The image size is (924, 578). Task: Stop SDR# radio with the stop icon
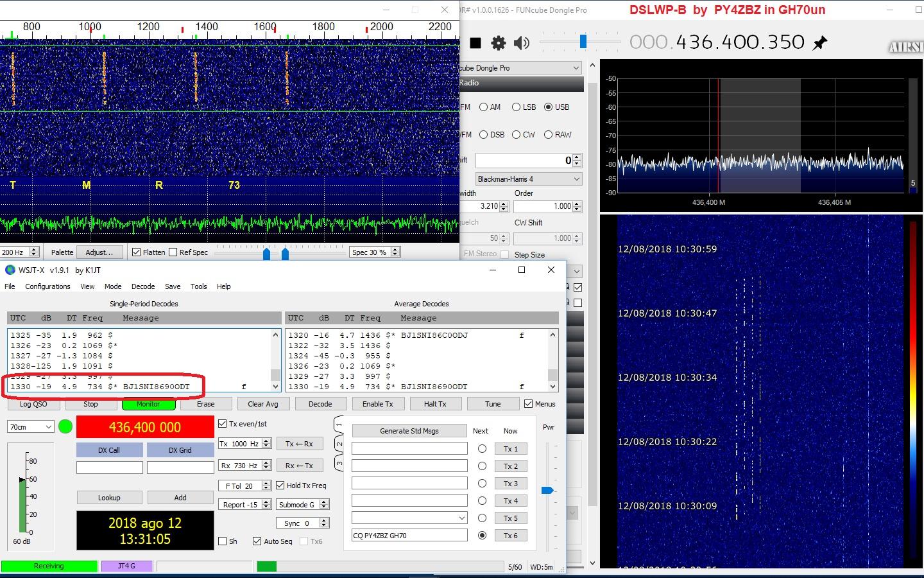pyautogui.click(x=475, y=43)
